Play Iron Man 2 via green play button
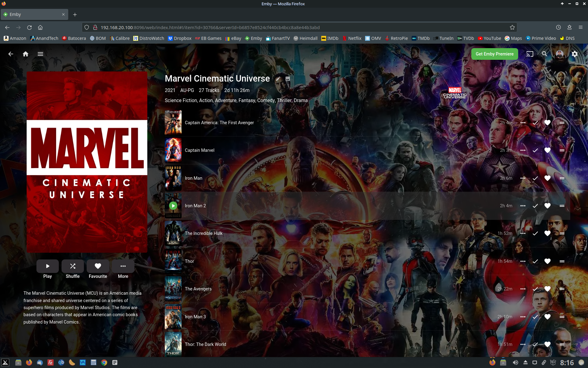Screen dimensions: 588x368 pos(173,206)
